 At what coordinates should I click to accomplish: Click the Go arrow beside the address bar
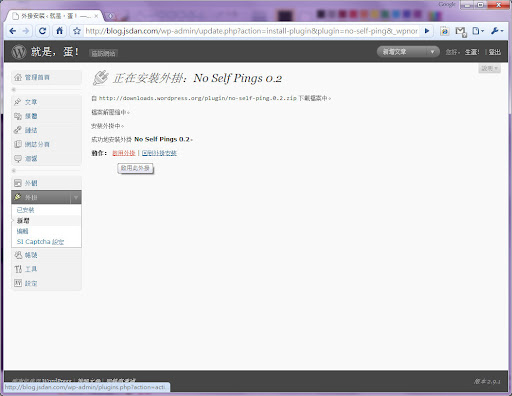point(427,31)
